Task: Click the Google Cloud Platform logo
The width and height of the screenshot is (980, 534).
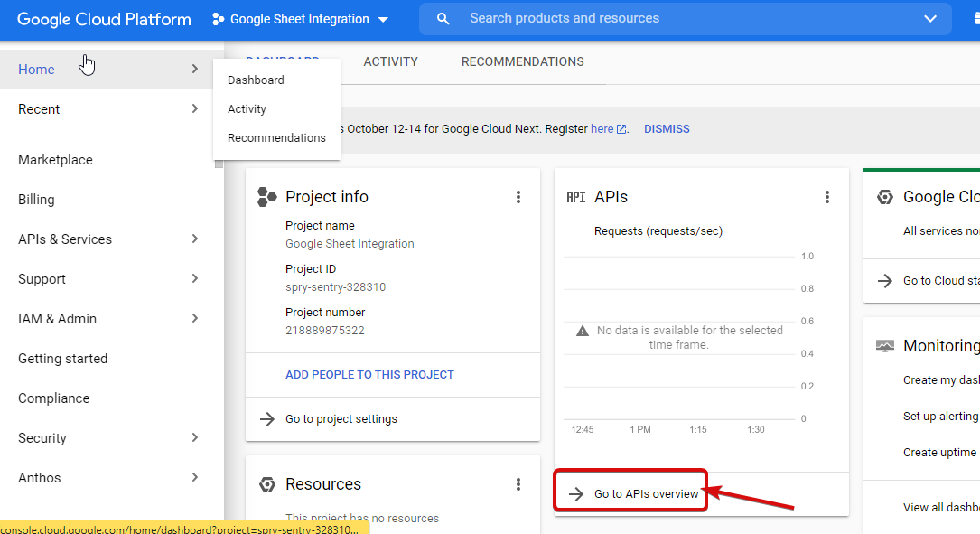Action: click(104, 19)
